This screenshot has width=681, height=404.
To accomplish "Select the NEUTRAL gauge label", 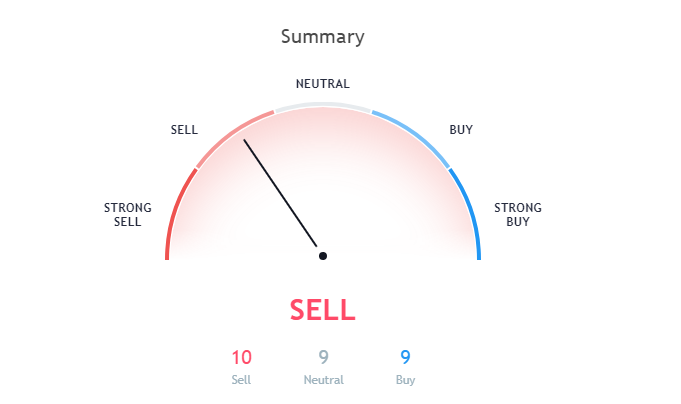I will coord(323,84).
